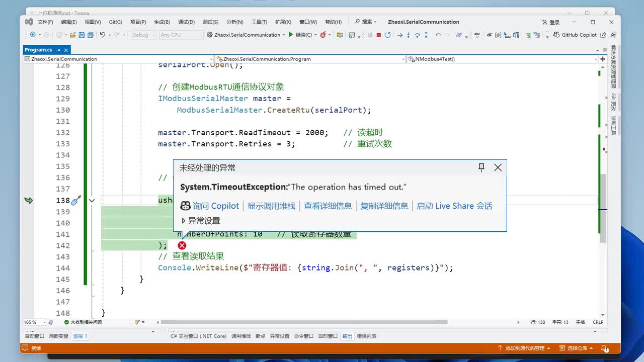644x362 pixels.
Task: Open the 调试(D) menu
Action: (186, 22)
